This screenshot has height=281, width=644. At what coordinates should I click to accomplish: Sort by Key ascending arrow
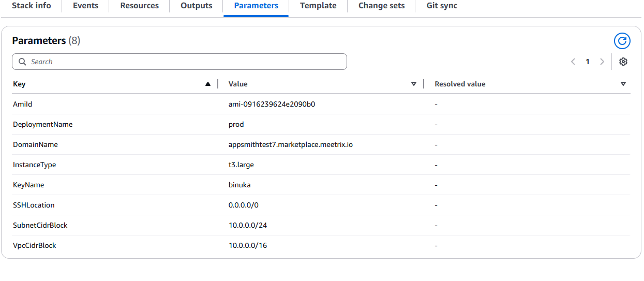(208, 84)
